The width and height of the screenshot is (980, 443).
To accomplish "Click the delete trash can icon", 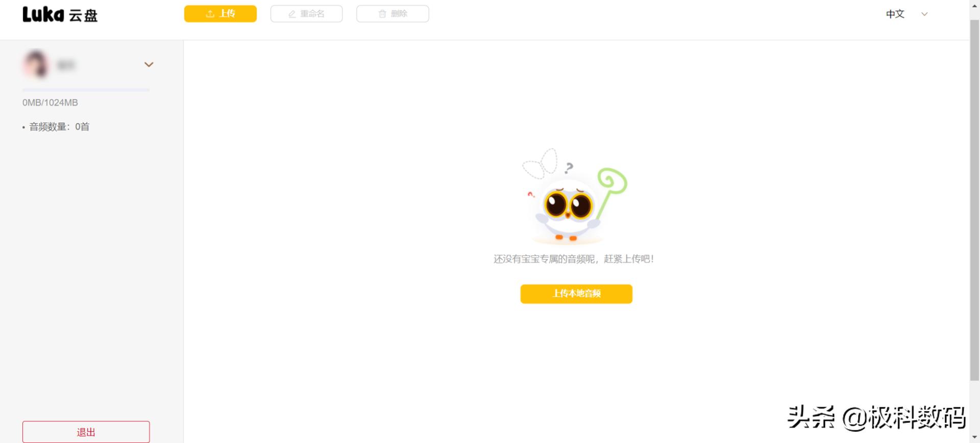I will pos(382,14).
